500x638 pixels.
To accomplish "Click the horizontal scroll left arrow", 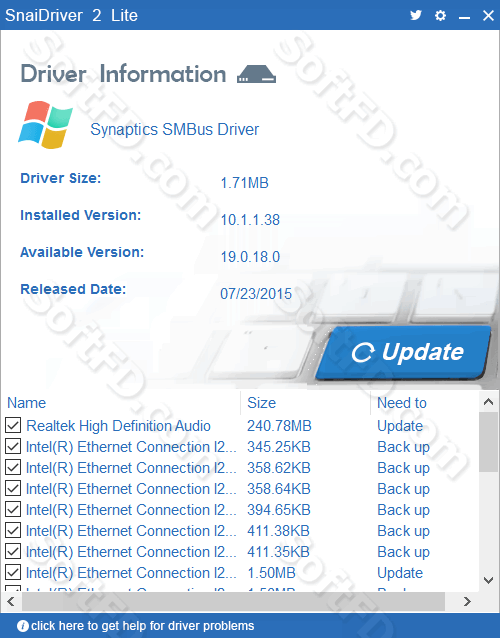I will 11,601.
